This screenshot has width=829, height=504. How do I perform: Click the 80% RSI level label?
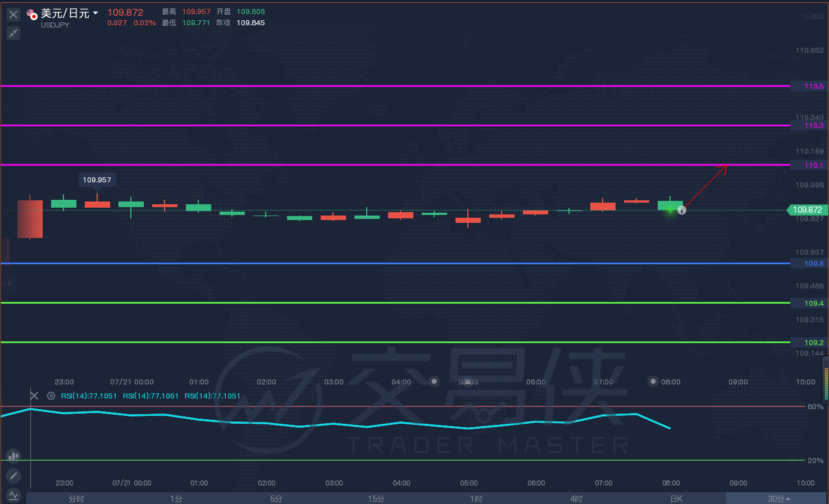816,406
